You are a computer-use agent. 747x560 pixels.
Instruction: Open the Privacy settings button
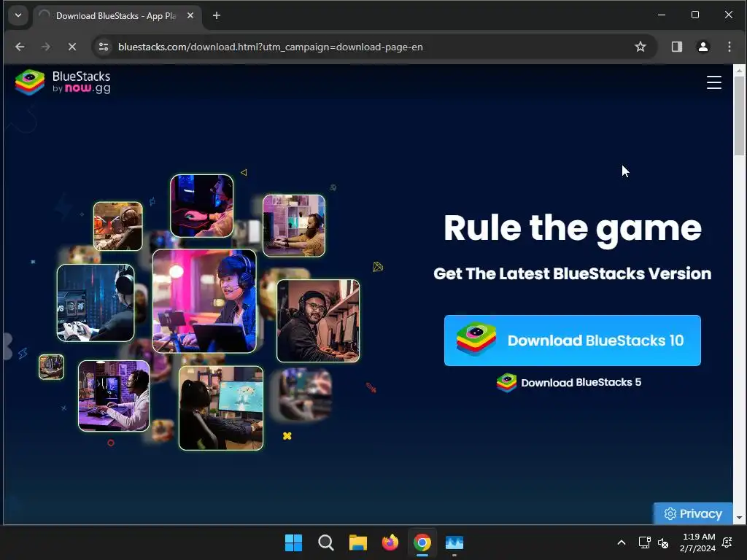point(693,514)
